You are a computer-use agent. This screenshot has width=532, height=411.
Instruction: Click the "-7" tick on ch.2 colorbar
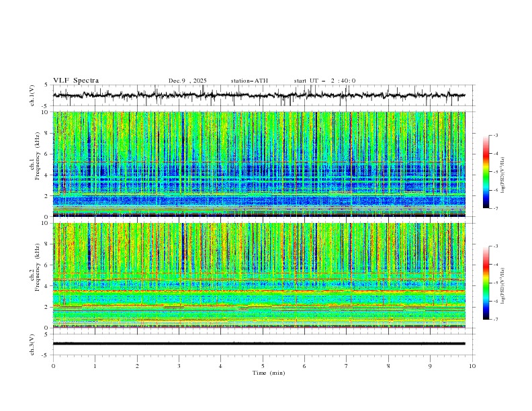pos(496,319)
